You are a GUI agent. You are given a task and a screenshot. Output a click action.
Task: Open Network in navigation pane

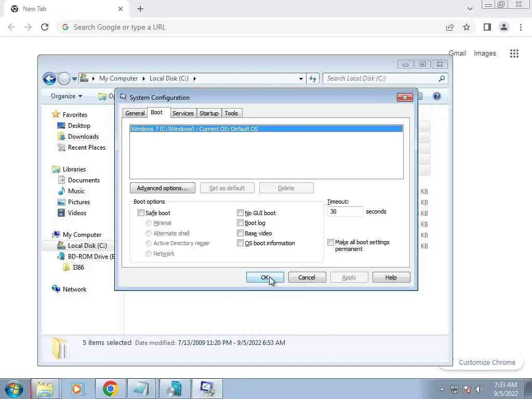pyautogui.click(x=74, y=289)
